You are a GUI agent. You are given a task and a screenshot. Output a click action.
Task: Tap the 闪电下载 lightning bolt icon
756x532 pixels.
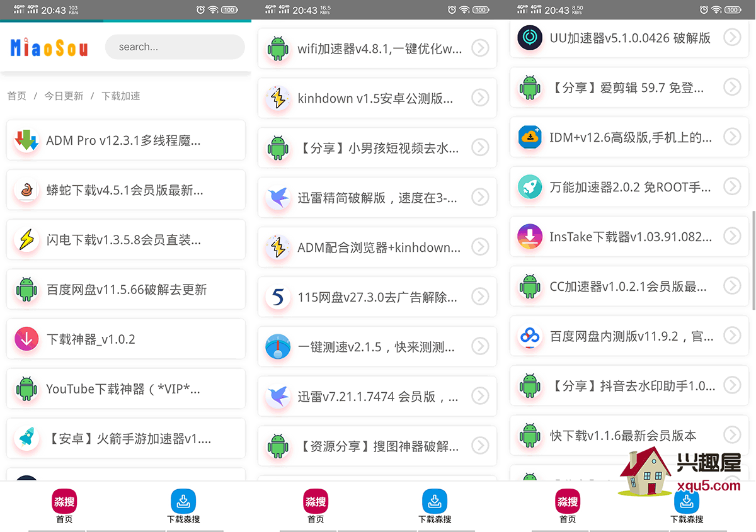coord(26,240)
